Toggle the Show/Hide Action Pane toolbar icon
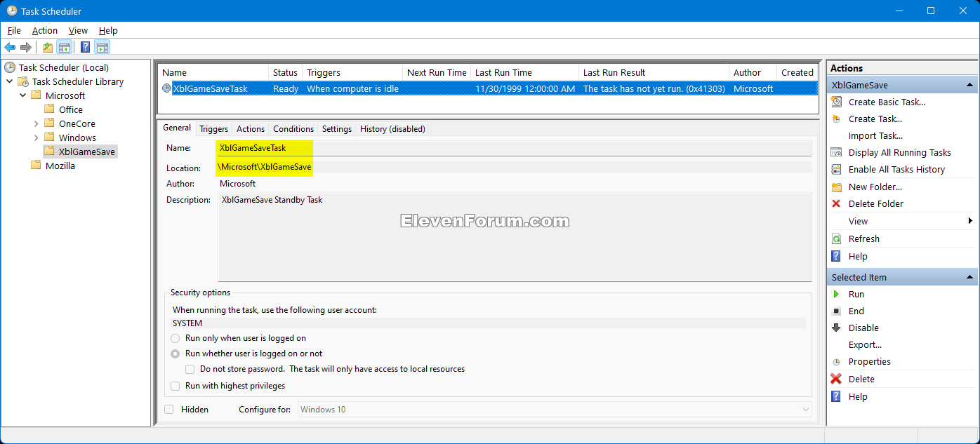 pyautogui.click(x=102, y=47)
